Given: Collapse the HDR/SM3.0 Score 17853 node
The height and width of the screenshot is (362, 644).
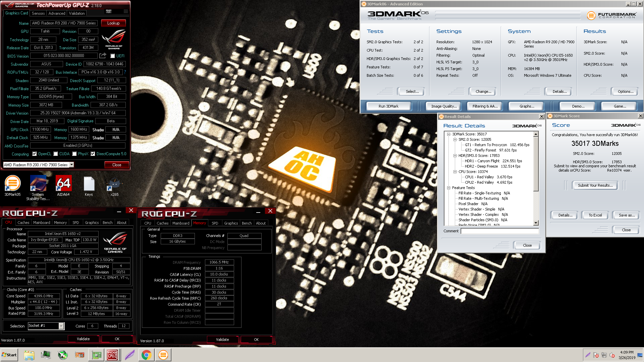Looking at the screenshot, I should (455, 156).
